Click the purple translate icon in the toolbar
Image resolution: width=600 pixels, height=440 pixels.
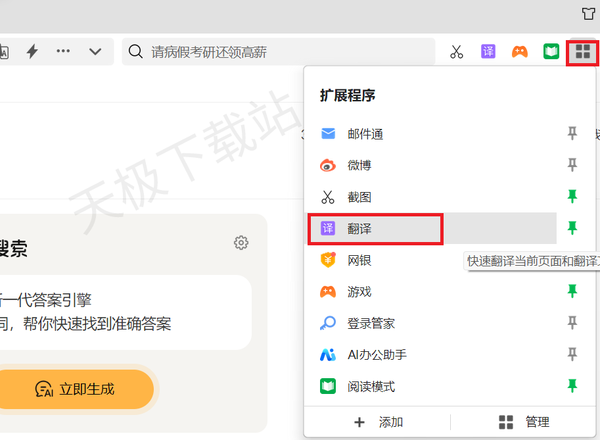click(488, 51)
